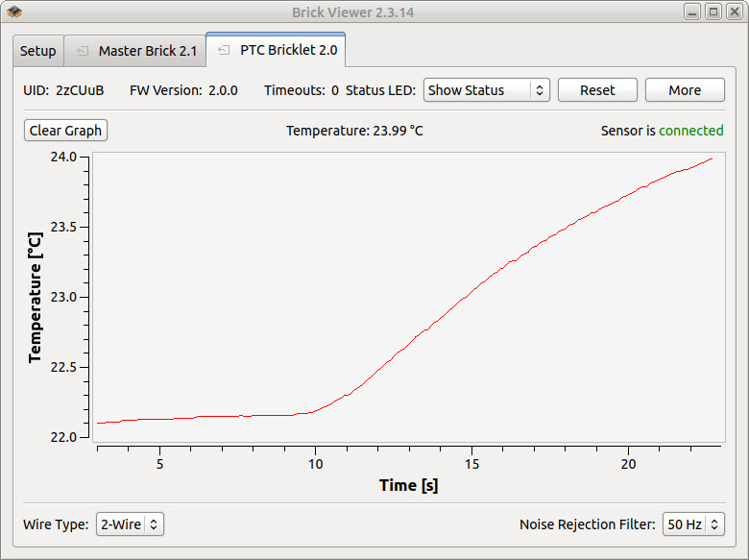Open the Status LED dropdown
The image size is (749, 560).
[486, 90]
